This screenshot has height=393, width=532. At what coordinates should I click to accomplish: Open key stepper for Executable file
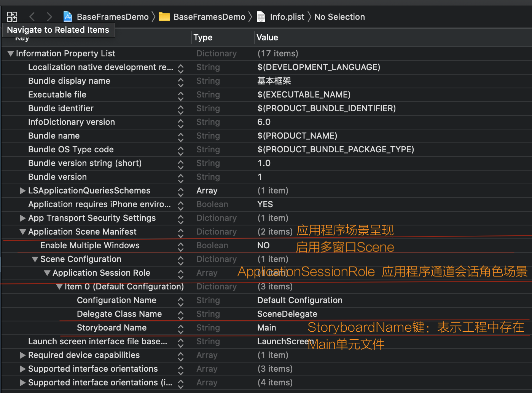(181, 96)
